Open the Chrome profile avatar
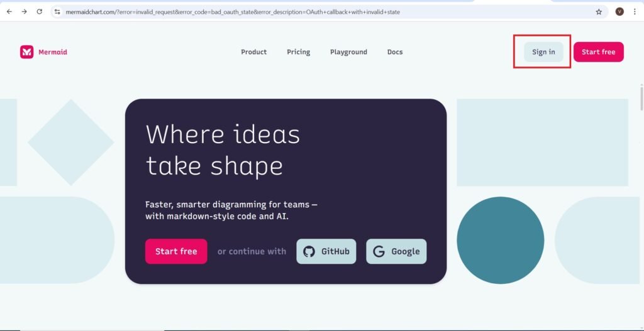Viewport: 644px width, 331px height. [619, 11]
